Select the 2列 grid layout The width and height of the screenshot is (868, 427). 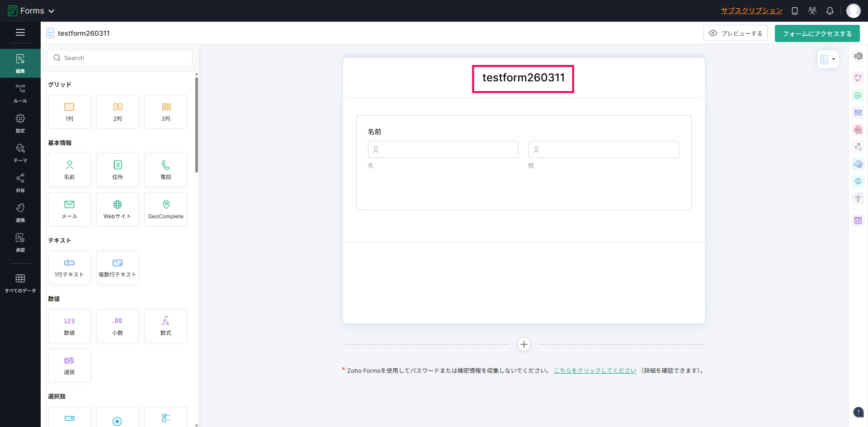pyautogui.click(x=118, y=112)
